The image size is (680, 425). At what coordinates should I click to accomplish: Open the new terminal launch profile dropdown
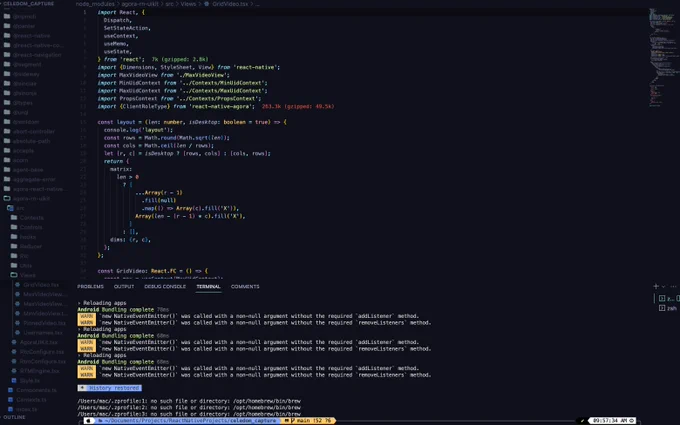663,287
